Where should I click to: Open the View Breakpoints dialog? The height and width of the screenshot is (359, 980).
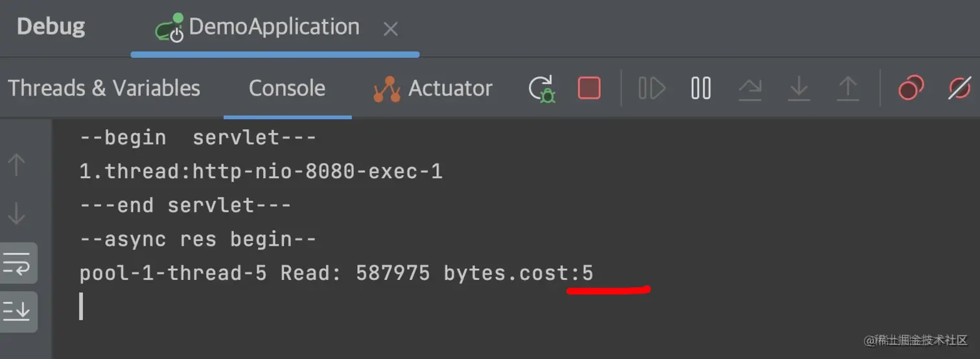[911, 88]
